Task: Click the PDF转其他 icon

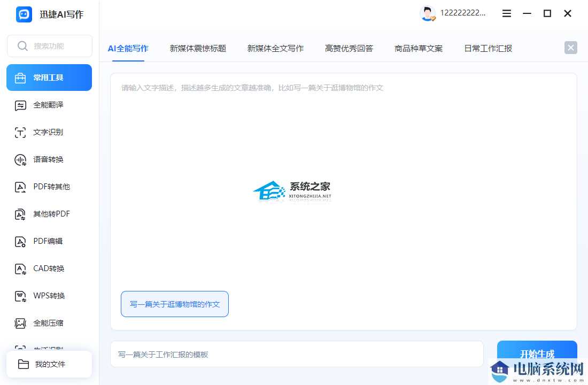Action: (x=20, y=187)
